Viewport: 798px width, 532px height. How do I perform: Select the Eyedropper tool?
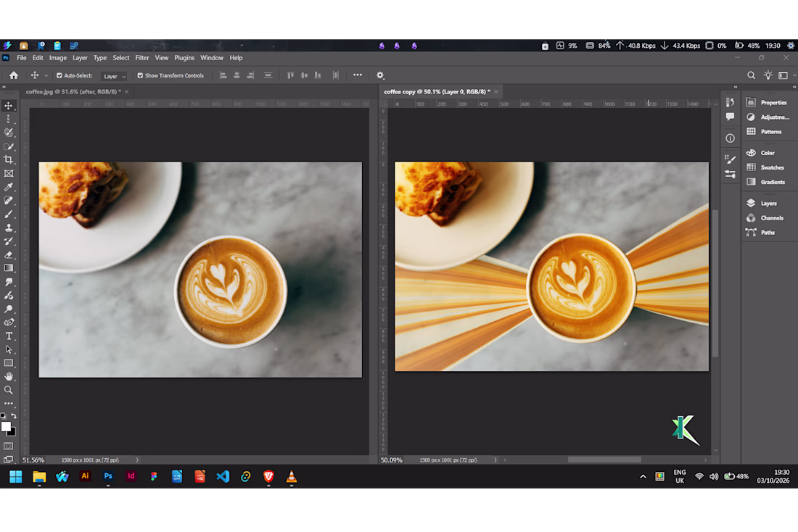(x=9, y=187)
